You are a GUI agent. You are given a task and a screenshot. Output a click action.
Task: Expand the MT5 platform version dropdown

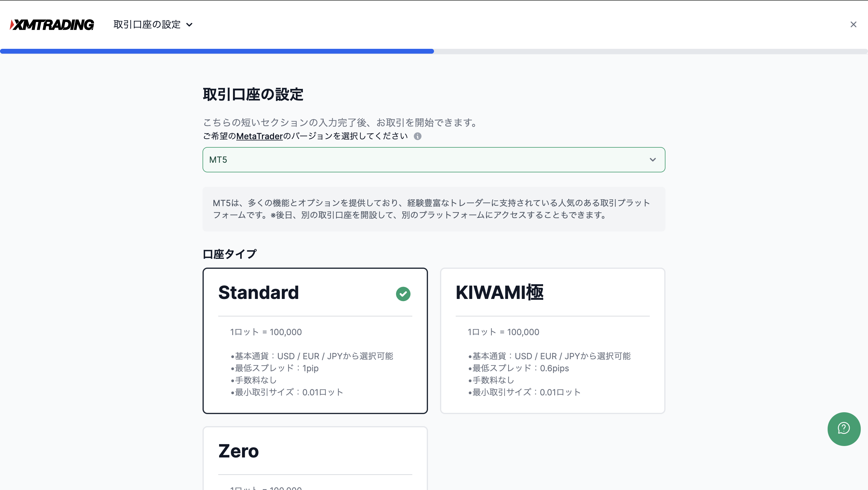click(434, 160)
